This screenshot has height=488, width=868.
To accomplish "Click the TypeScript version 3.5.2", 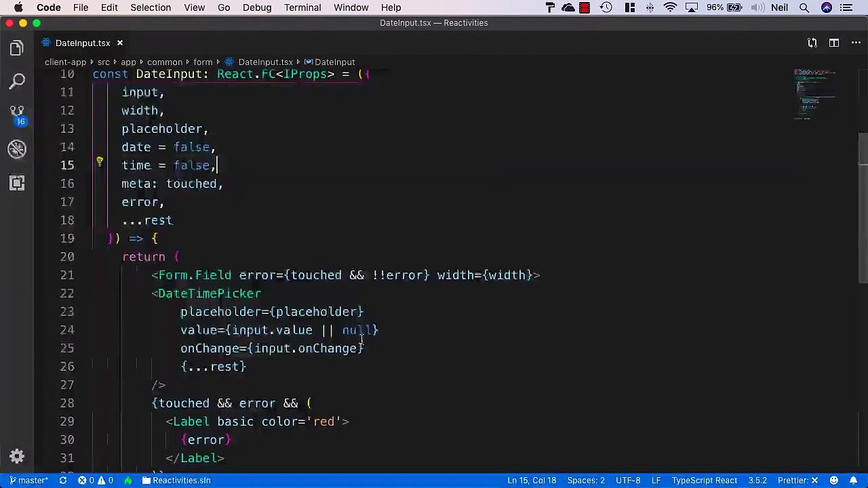I will pyautogui.click(x=757, y=481).
